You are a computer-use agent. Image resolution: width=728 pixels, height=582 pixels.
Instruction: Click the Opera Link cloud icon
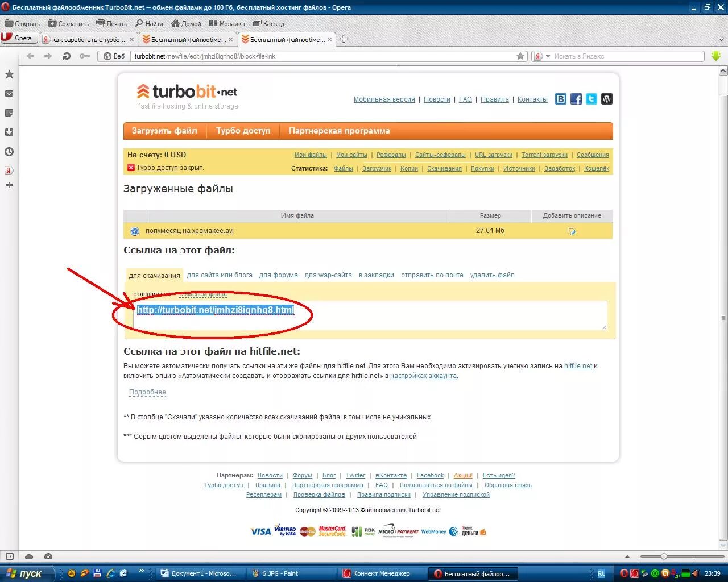(x=29, y=556)
